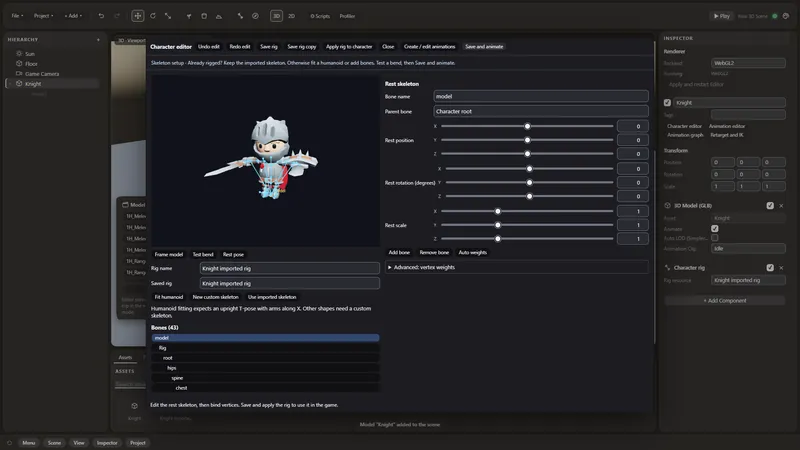
Task: Click Remove bone button
Action: pos(434,253)
